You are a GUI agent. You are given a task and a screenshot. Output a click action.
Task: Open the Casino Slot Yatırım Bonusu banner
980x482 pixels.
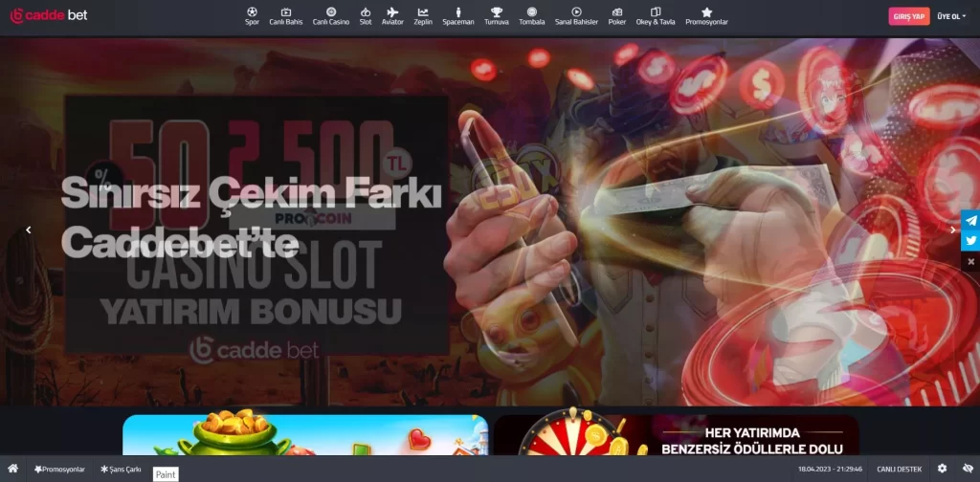[x=256, y=225]
